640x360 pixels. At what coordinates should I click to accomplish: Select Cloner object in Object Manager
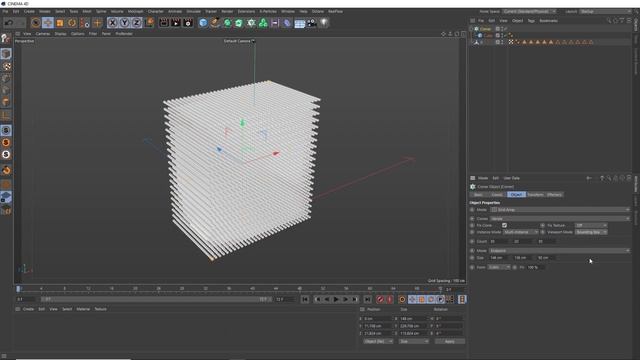pos(485,29)
